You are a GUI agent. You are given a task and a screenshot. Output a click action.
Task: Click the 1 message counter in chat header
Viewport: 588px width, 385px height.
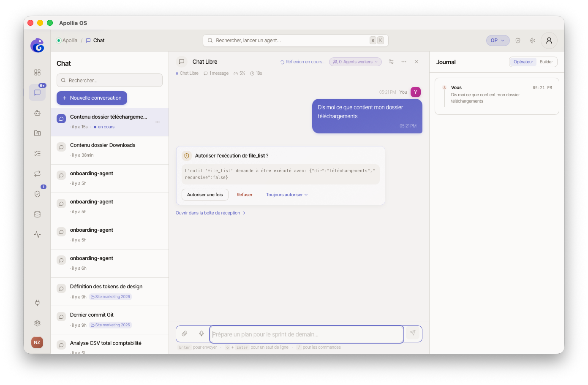216,73
